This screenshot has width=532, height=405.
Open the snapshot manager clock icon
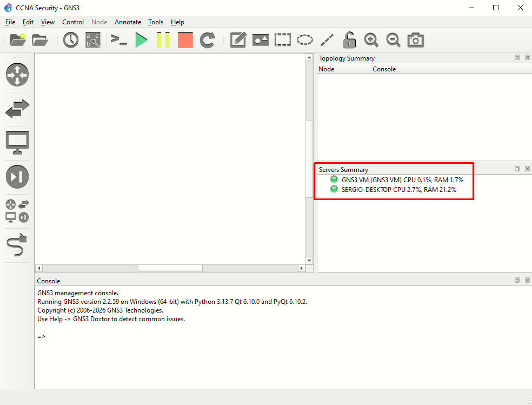tap(71, 40)
